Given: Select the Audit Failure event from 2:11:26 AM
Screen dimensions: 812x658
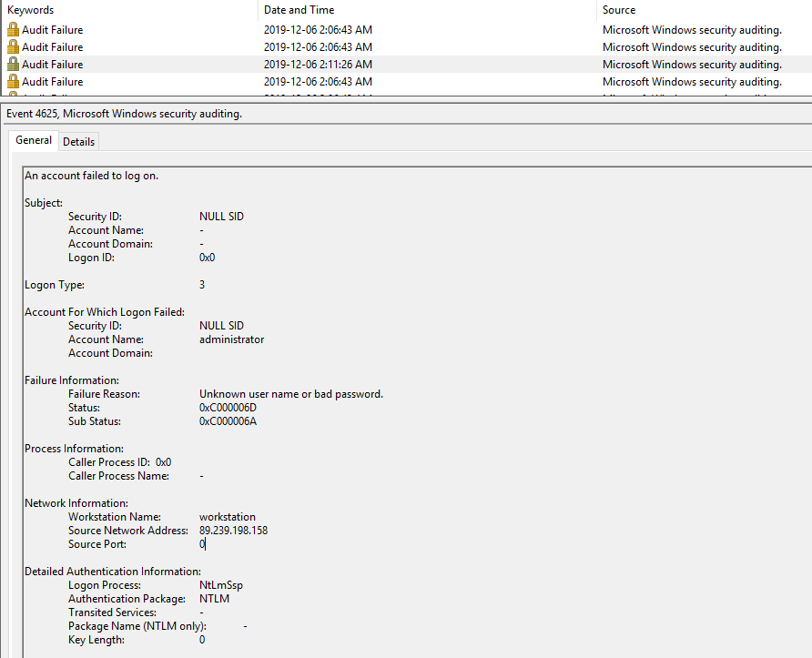Looking at the screenshot, I should 137,64.
